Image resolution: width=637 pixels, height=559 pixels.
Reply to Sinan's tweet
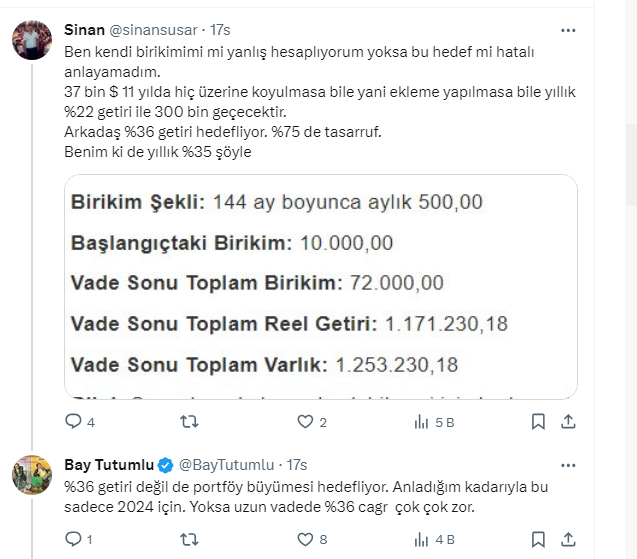pyautogui.click(x=74, y=422)
